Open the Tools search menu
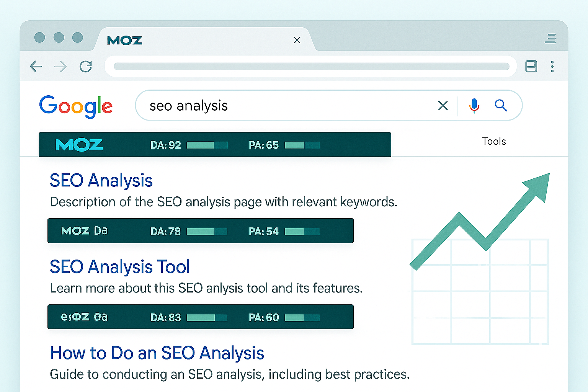Image resolution: width=588 pixels, height=392 pixels. click(494, 142)
